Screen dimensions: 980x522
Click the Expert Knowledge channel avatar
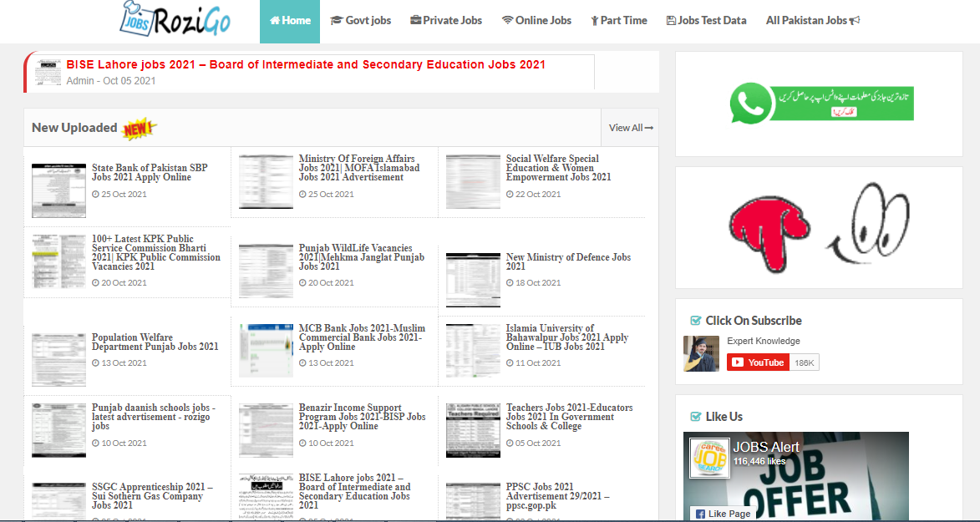[x=701, y=353]
